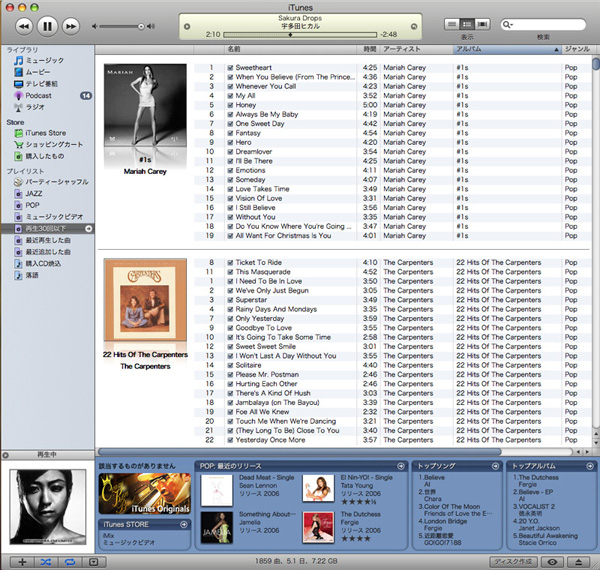Sort by the ジャンル column header
This screenshot has width=600, height=570.
pos(577,49)
